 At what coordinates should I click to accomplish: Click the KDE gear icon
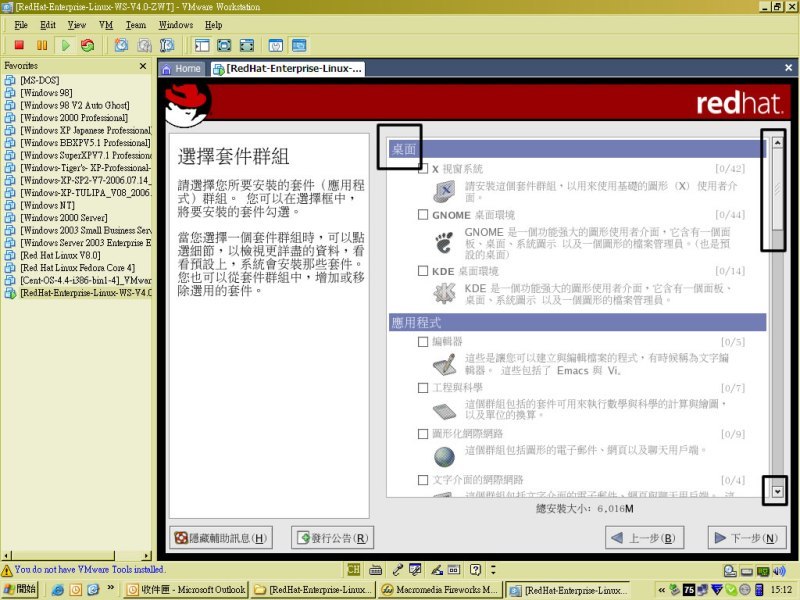coord(444,293)
